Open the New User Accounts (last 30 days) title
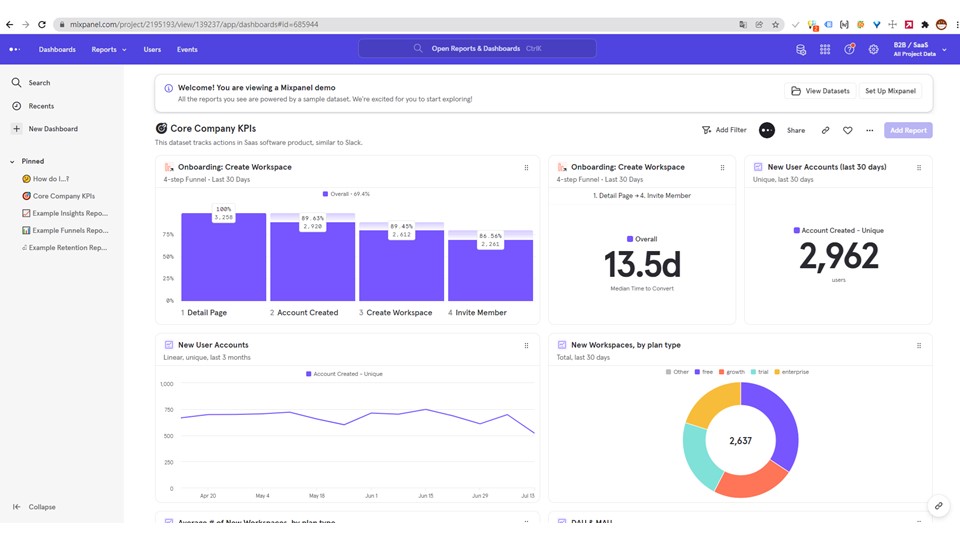The height and width of the screenshot is (540, 960). (827, 167)
